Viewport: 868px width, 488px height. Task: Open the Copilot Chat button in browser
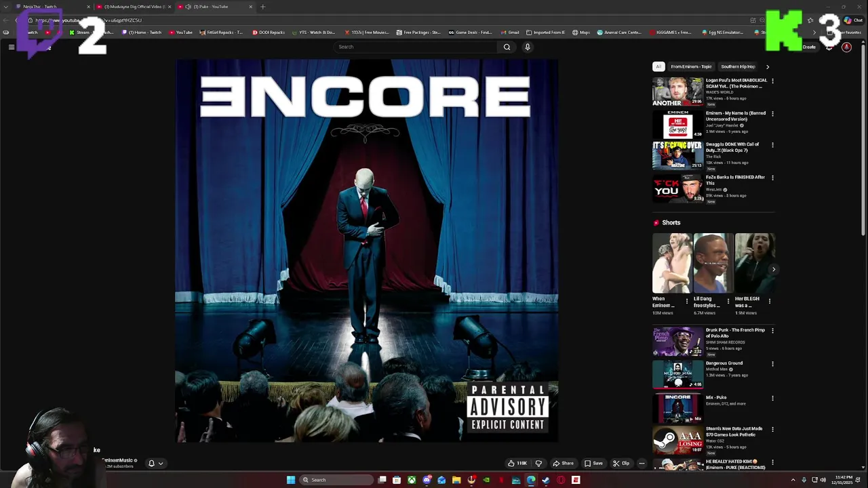click(853, 20)
